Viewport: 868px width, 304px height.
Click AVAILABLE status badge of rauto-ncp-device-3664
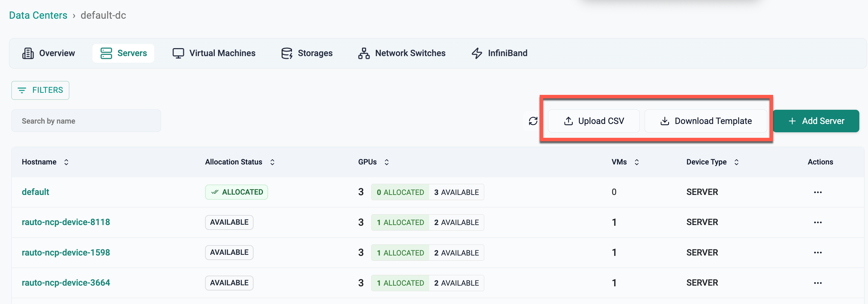tap(229, 283)
